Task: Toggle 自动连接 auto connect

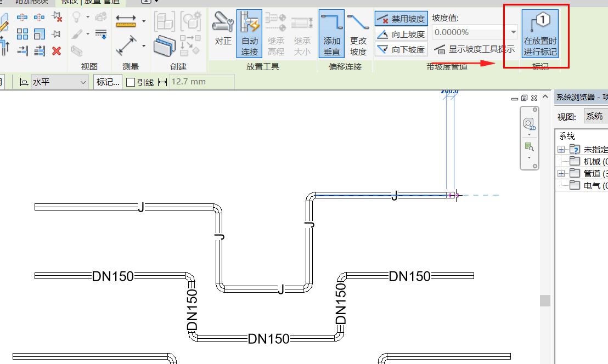Action: (249, 33)
